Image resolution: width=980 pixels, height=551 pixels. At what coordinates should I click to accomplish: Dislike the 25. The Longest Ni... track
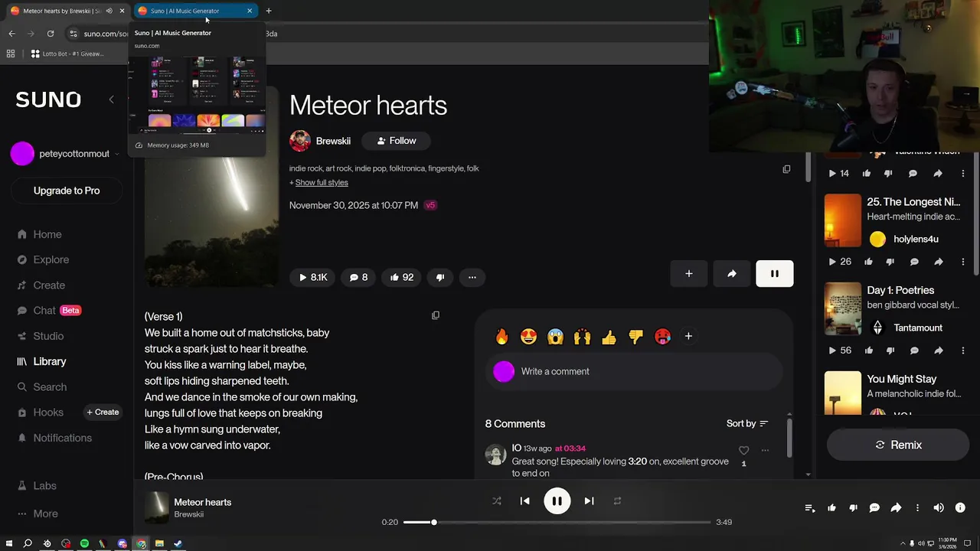tap(890, 262)
